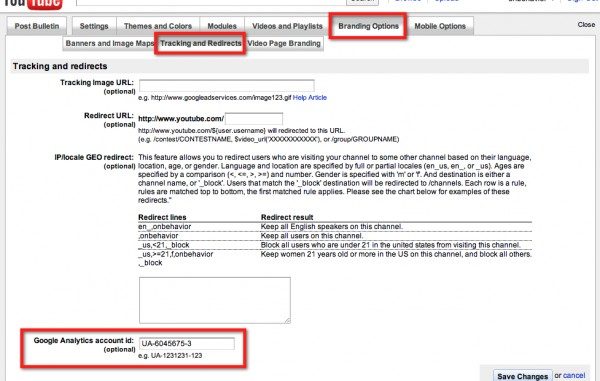Focus Google Analytics account id field

[187, 344]
